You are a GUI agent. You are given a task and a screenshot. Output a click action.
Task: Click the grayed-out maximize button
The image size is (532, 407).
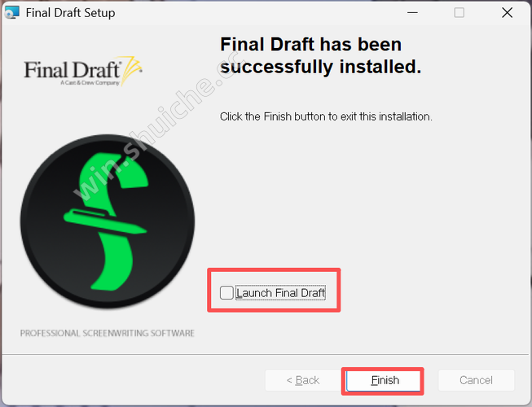pos(459,13)
